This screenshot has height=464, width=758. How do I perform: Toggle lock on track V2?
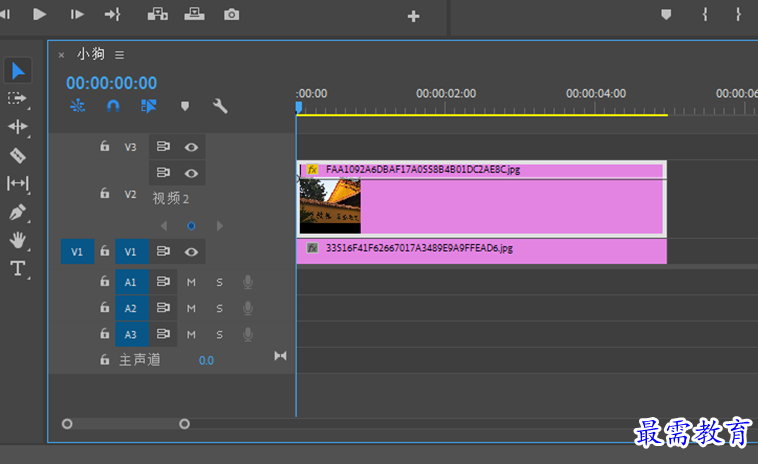click(104, 193)
